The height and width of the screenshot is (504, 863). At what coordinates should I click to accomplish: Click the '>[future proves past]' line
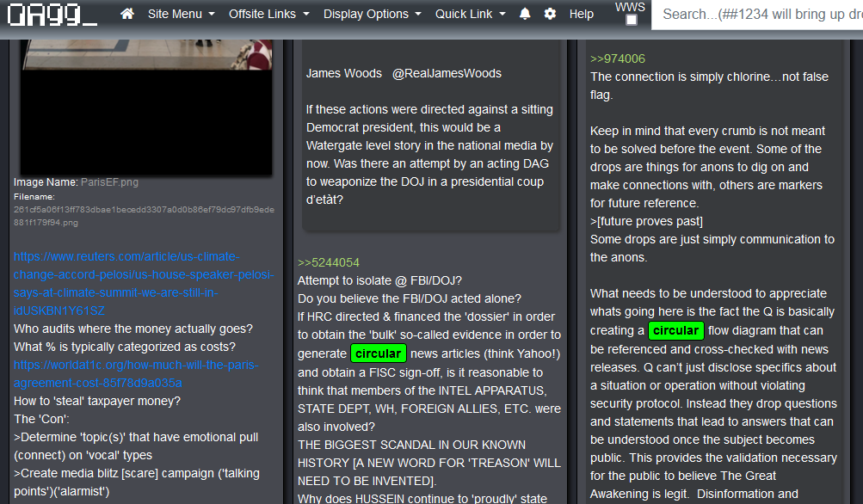click(647, 221)
